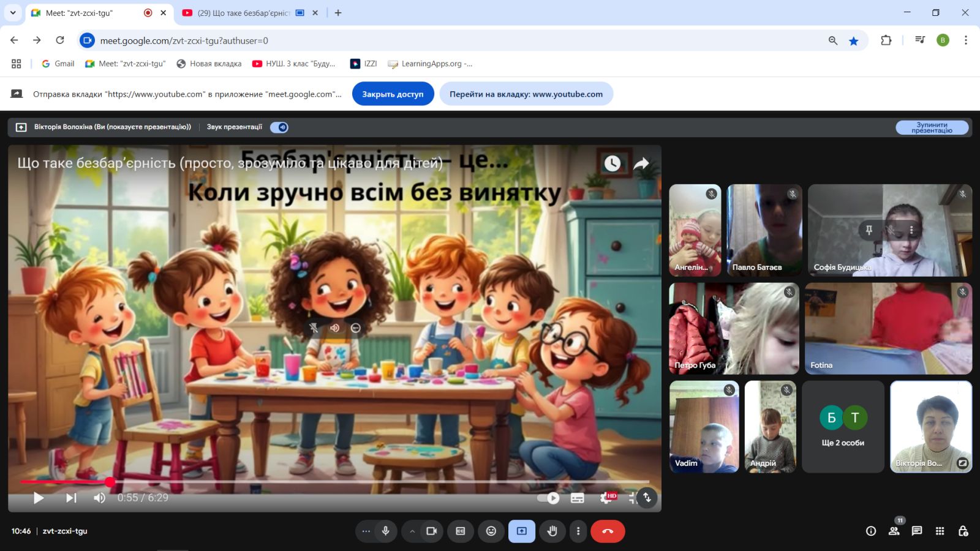
Task: Click the YouTube share arrow icon
Action: [x=641, y=163]
